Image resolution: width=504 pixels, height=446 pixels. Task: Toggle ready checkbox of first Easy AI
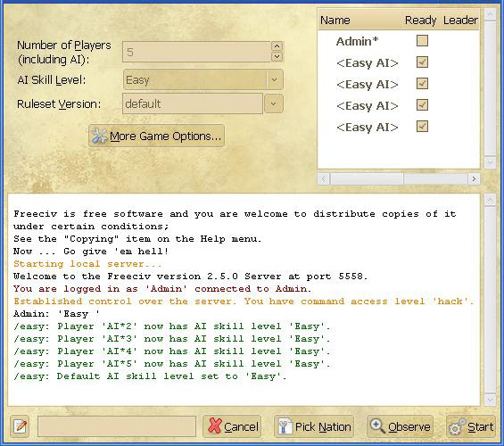[x=422, y=62]
